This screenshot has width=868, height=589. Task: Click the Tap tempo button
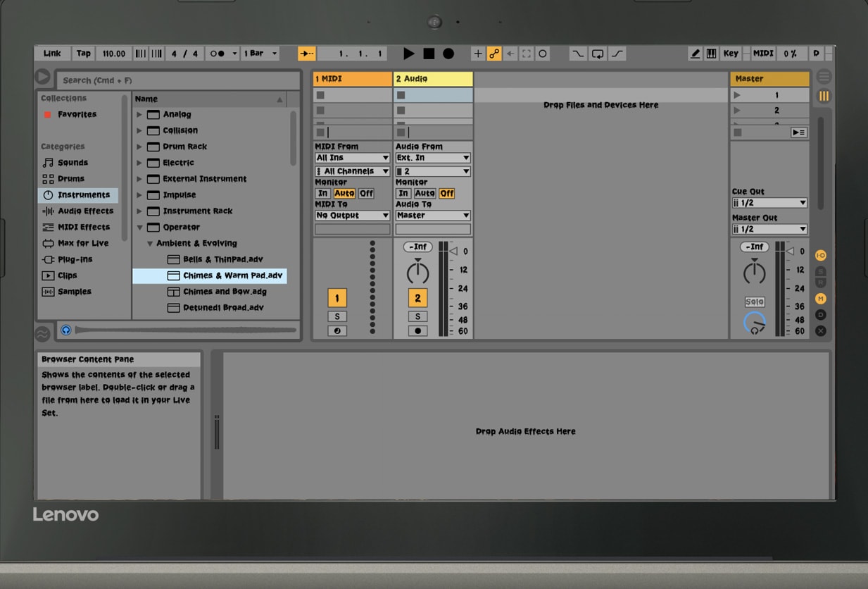[84, 54]
